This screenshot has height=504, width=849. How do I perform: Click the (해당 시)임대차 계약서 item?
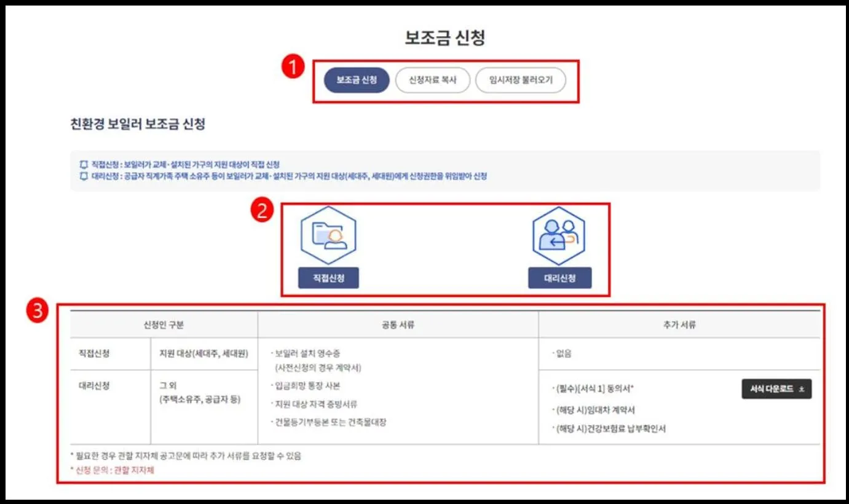(x=593, y=410)
